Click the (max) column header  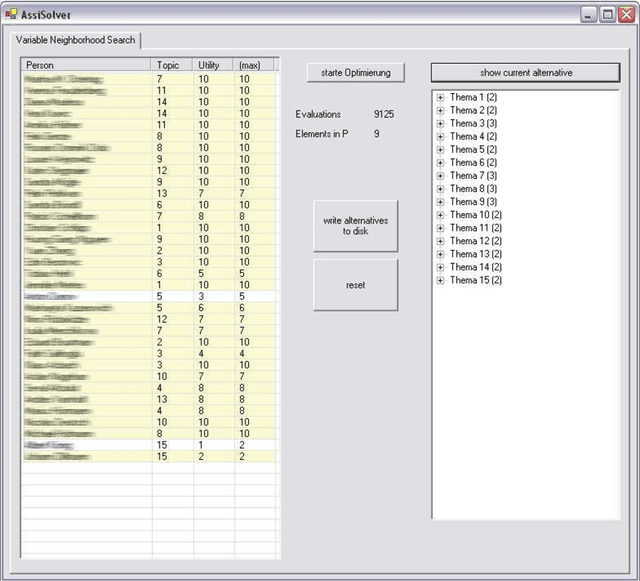point(253,65)
